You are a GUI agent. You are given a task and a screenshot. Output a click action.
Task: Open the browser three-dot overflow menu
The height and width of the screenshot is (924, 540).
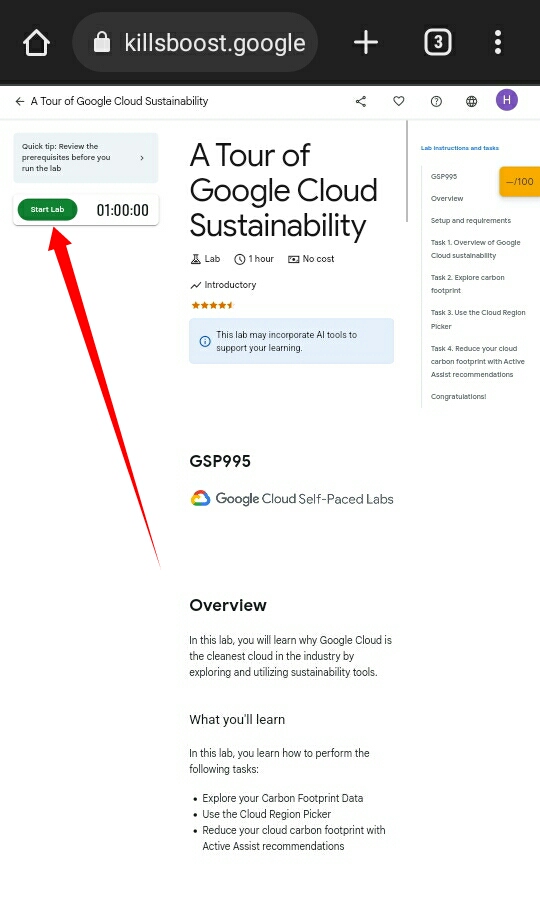(498, 42)
